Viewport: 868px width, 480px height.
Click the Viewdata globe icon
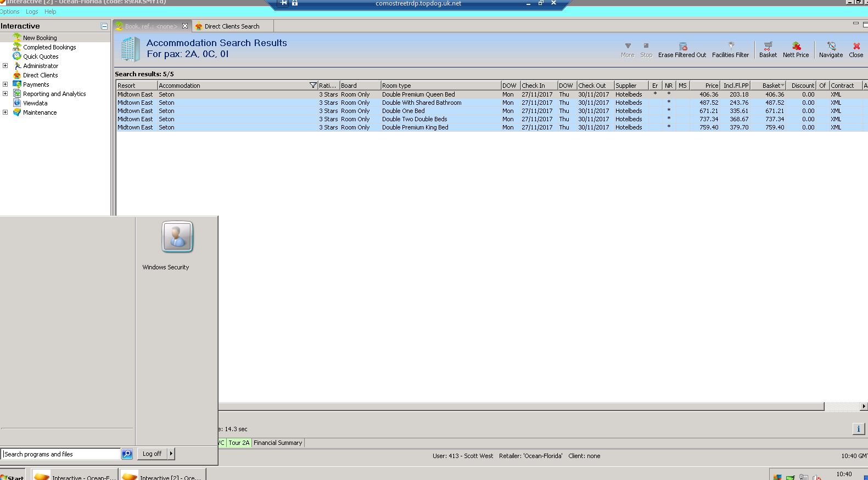coord(17,103)
